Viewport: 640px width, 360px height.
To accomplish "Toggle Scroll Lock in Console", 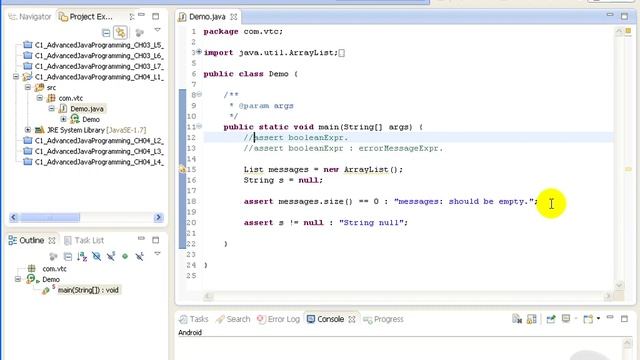I will click(x=531, y=319).
